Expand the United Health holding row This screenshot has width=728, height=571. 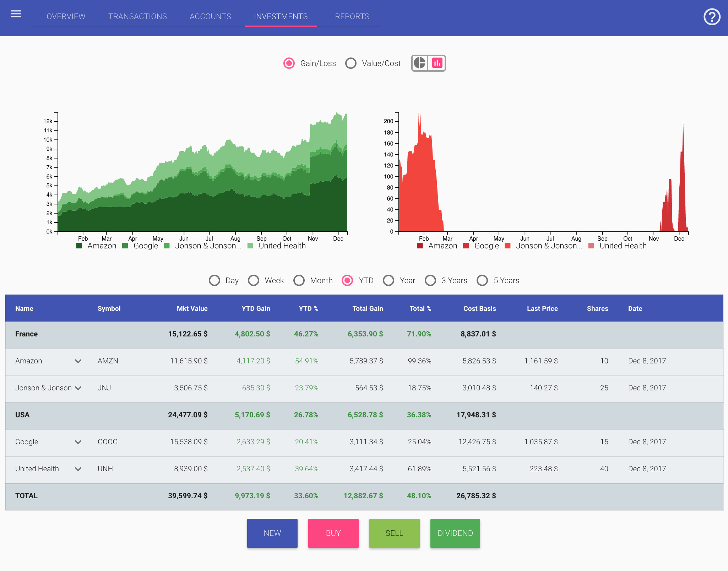[x=78, y=469]
